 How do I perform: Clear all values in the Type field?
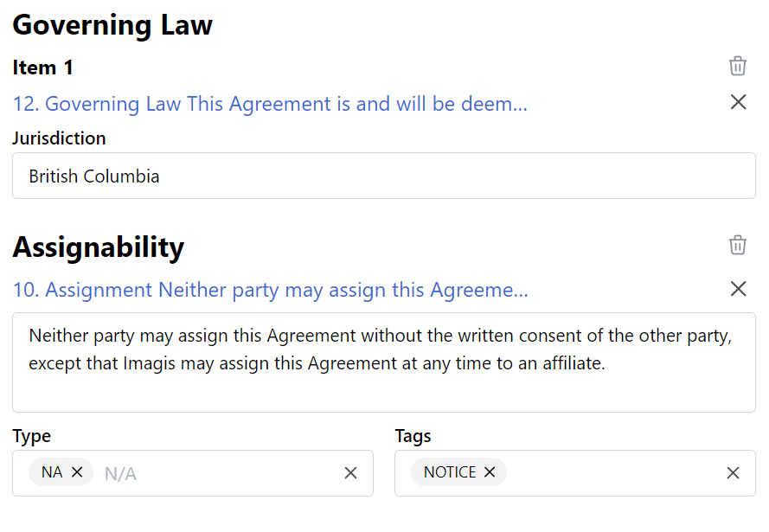pyautogui.click(x=350, y=472)
